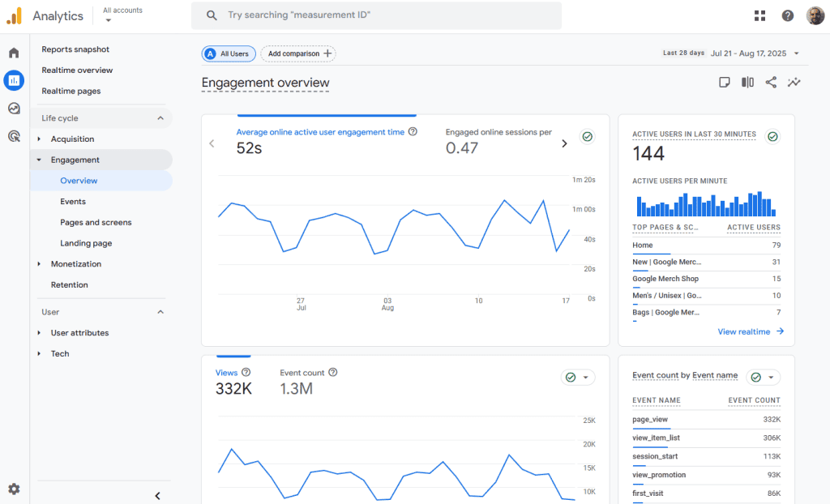Open Admin settings gear icon
Viewport: 830px width, 504px height.
point(14,489)
